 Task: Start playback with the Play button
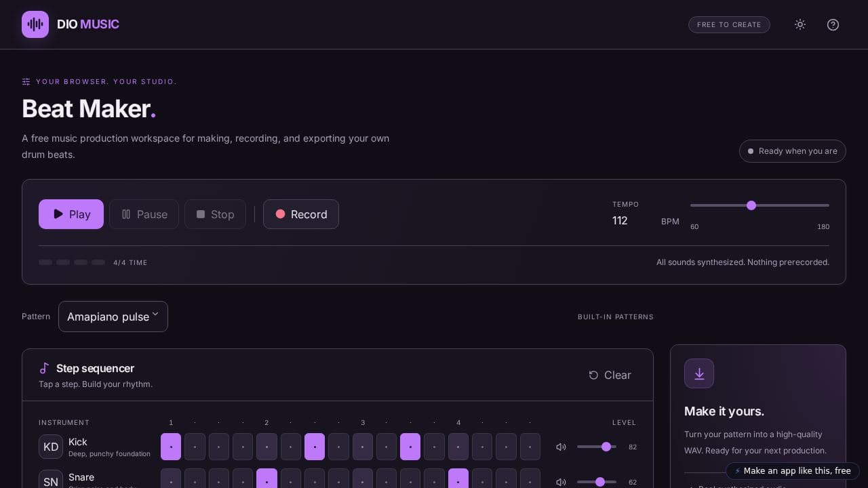[71, 214]
